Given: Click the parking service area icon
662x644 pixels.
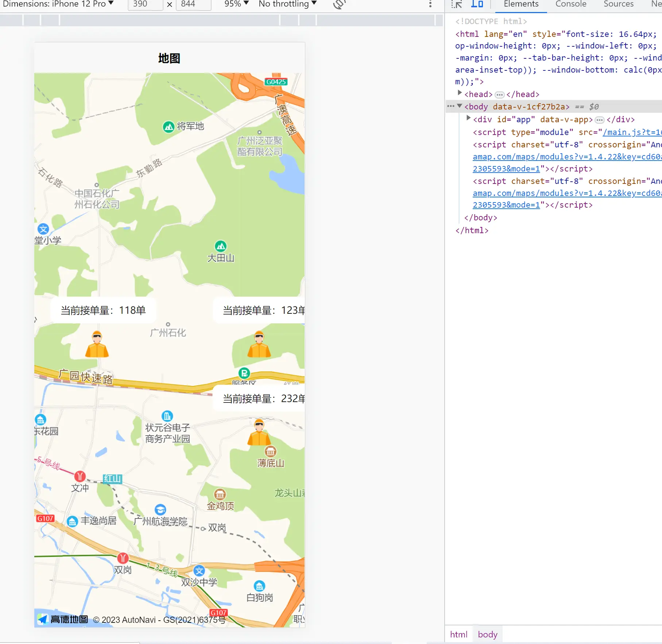Looking at the screenshot, I should pyautogui.click(x=244, y=373).
